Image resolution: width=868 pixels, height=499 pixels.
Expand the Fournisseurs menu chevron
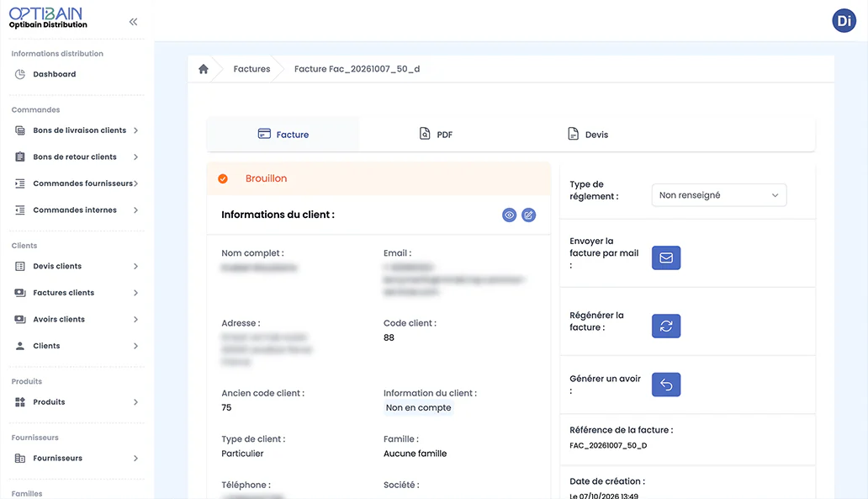pos(135,458)
